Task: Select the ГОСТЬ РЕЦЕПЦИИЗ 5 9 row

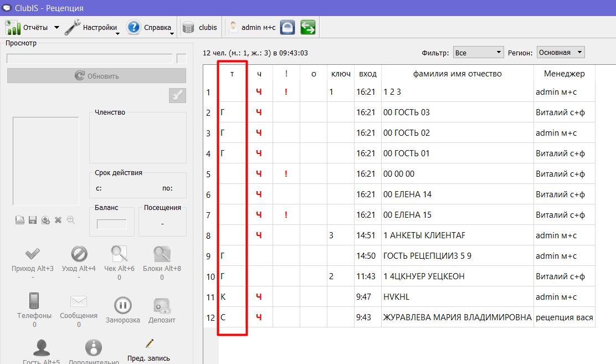Action: click(x=399, y=256)
